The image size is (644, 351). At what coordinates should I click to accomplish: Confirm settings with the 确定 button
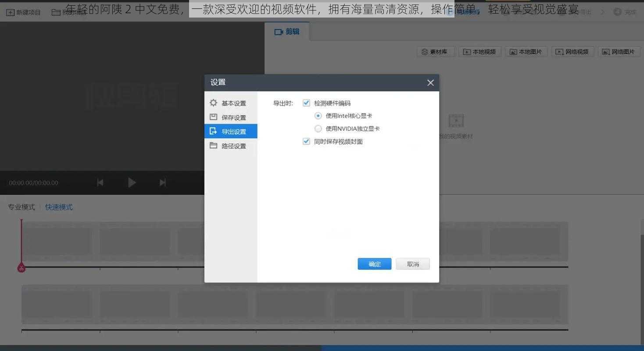tap(375, 264)
